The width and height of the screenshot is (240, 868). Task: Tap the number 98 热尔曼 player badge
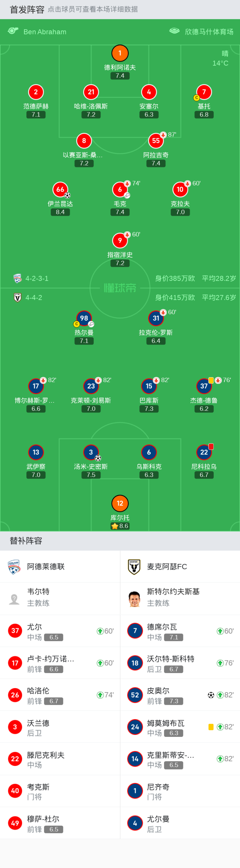click(x=84, y=318)
